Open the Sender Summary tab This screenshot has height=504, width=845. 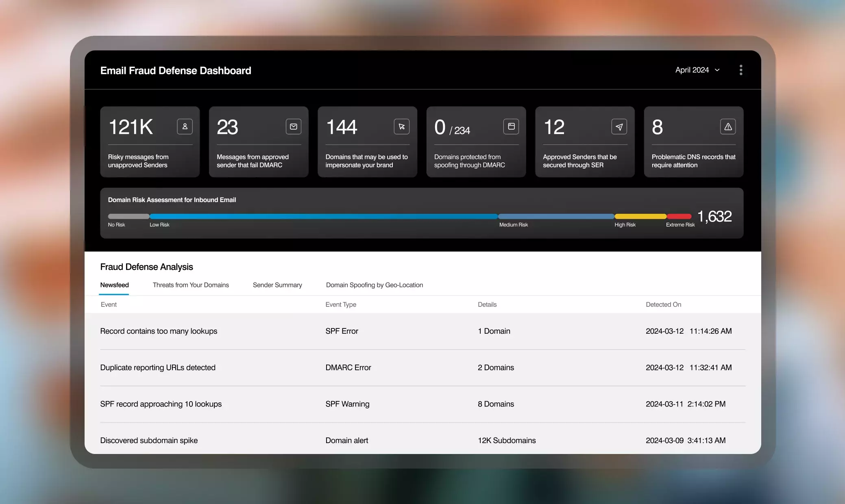(277, 285)
